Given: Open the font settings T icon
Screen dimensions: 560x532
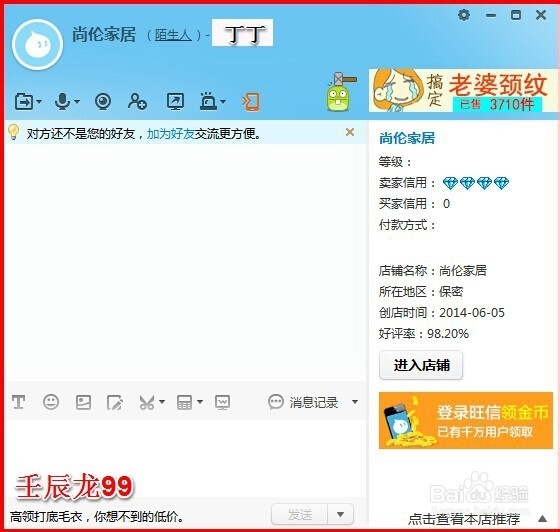Looking at the screenshot, I should (x=18, y=402).
